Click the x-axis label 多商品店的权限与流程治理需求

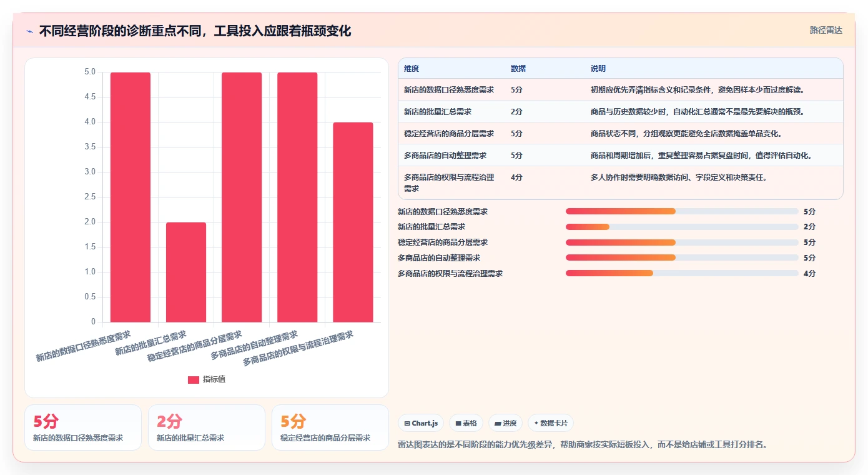(x=298, y=349)
